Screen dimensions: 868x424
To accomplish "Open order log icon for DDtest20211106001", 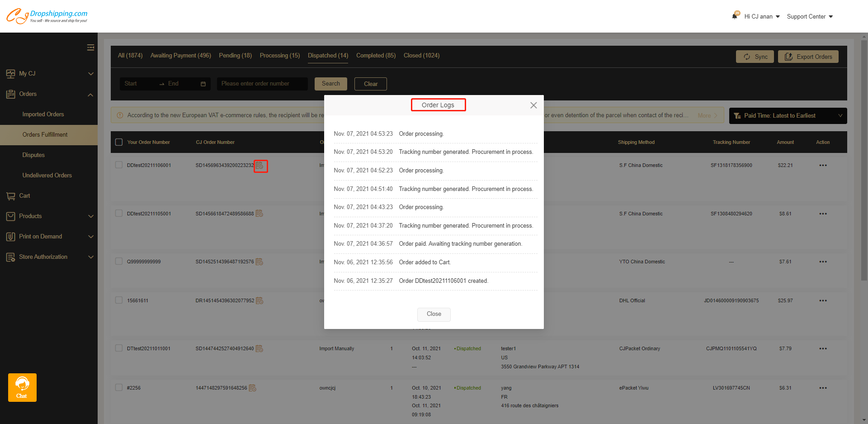I will [x=260, y=166].
